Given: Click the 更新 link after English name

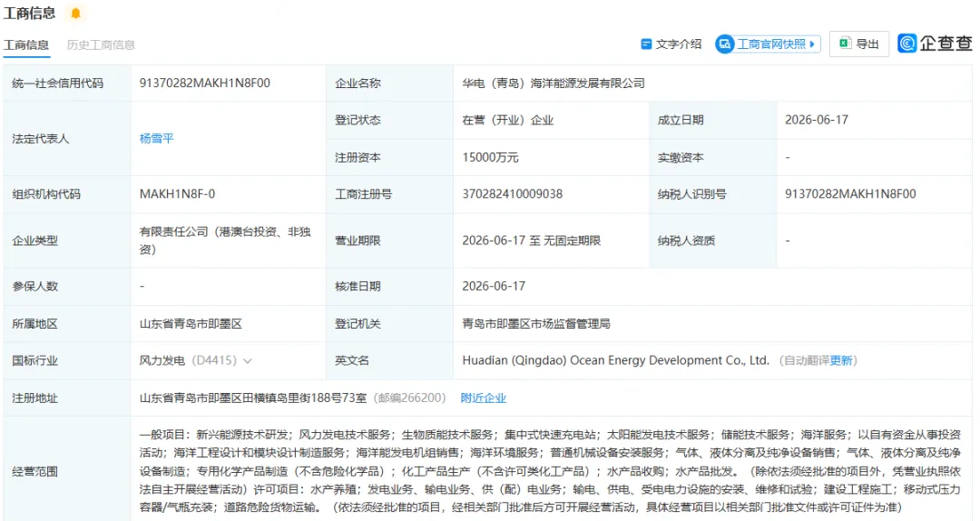Looking at the screenshot, I should (841, 361).
